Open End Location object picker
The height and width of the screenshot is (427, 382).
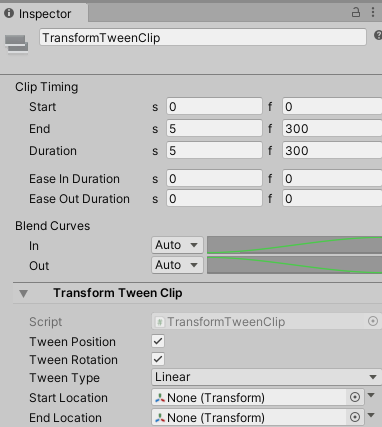pyautogui.click(x=355, y=417)
